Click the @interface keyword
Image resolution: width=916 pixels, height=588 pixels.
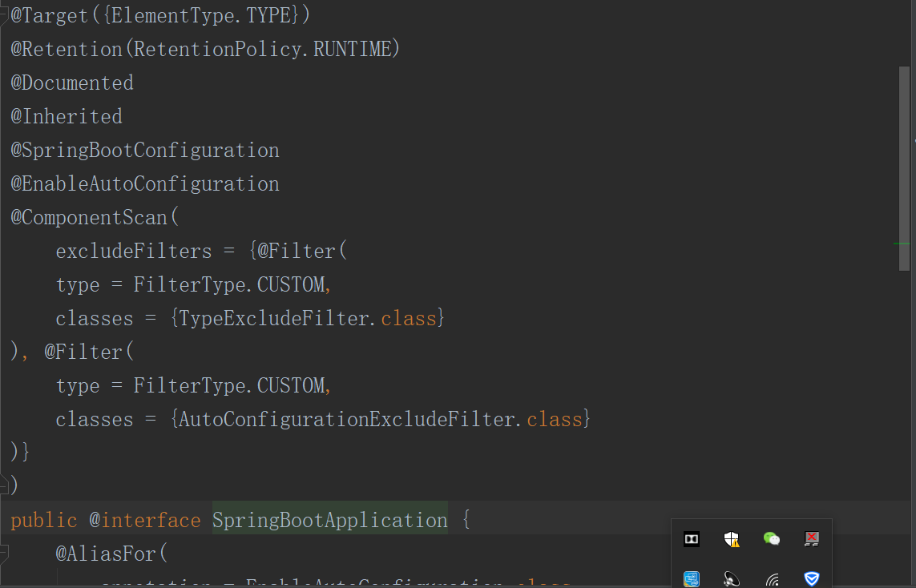coord(145,520)
